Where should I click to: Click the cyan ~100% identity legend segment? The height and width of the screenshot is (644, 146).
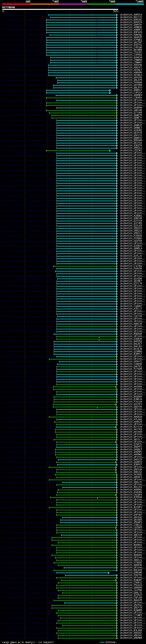(130, 4)
